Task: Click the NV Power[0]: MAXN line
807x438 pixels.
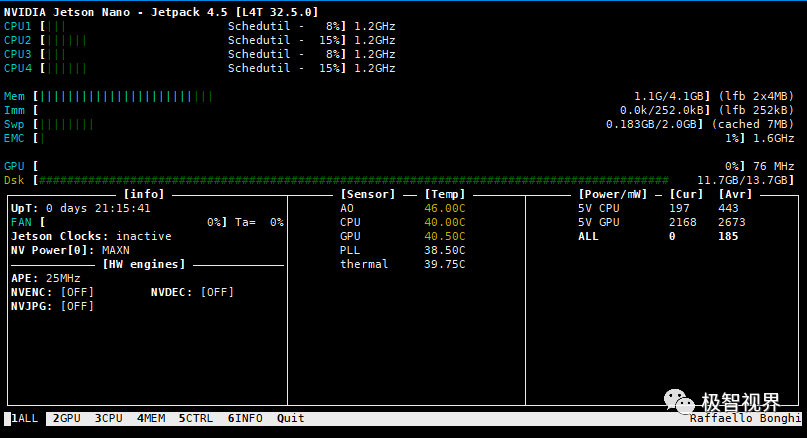Action: tap(70, 250)
